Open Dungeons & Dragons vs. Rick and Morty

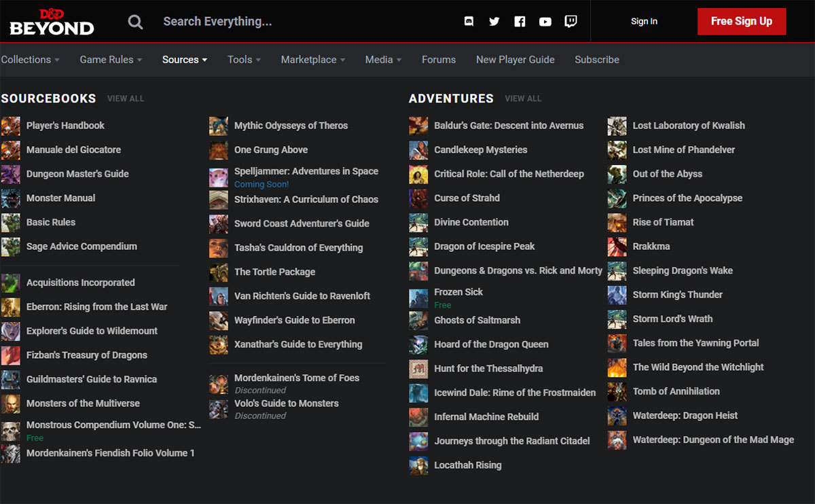[x=518, y=270]
